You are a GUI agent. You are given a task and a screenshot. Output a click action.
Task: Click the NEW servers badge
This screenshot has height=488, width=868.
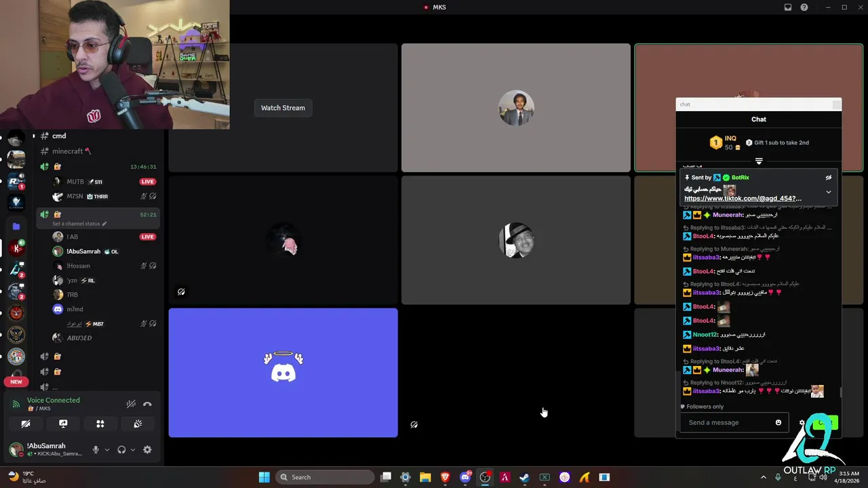(x=16, y=382)
